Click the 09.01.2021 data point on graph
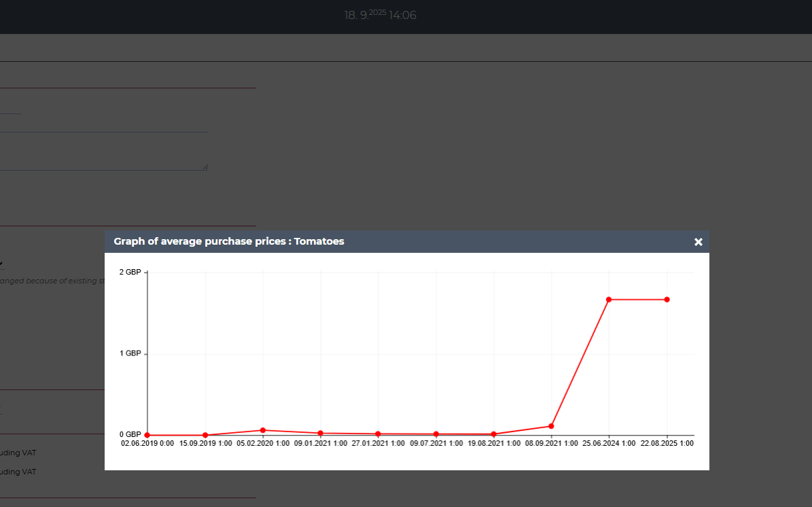Screen dimensions: 812x507 [321, 433]
